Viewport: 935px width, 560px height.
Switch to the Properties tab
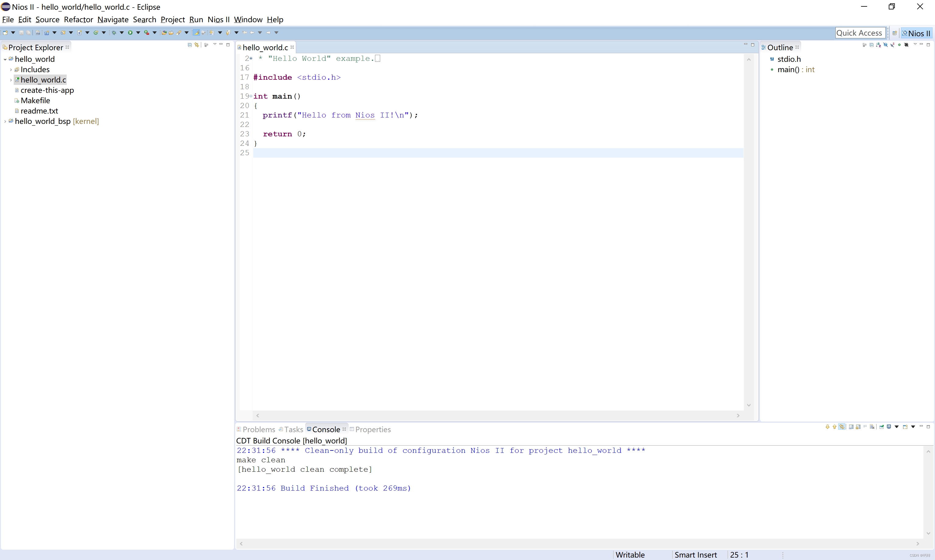pos(370,429)
